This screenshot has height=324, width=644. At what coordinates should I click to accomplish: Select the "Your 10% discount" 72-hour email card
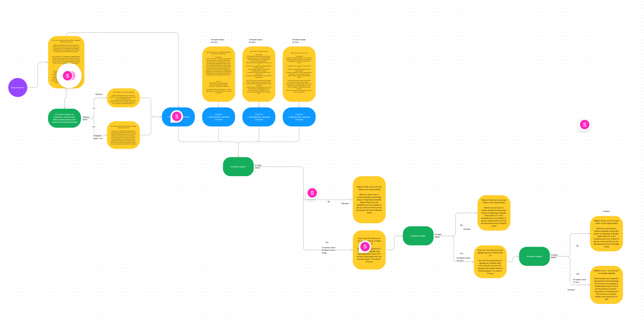point(490,262)
